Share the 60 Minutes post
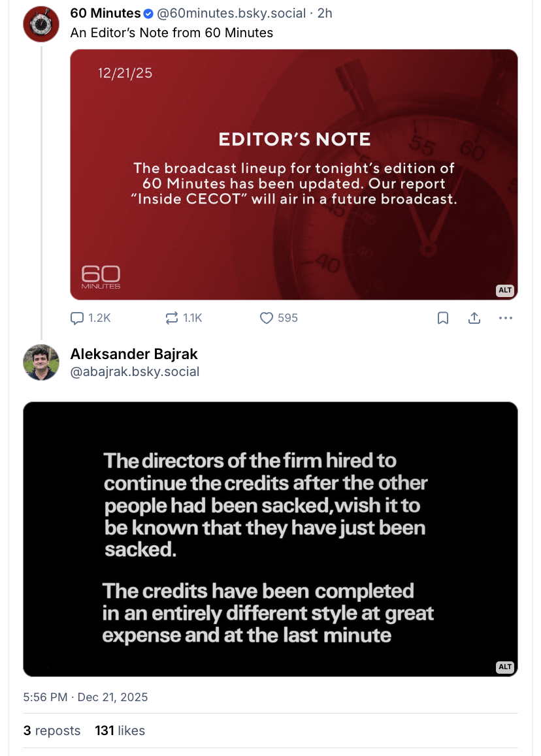The width and height of the screenshot is (541, 756). tap(474, 318)
